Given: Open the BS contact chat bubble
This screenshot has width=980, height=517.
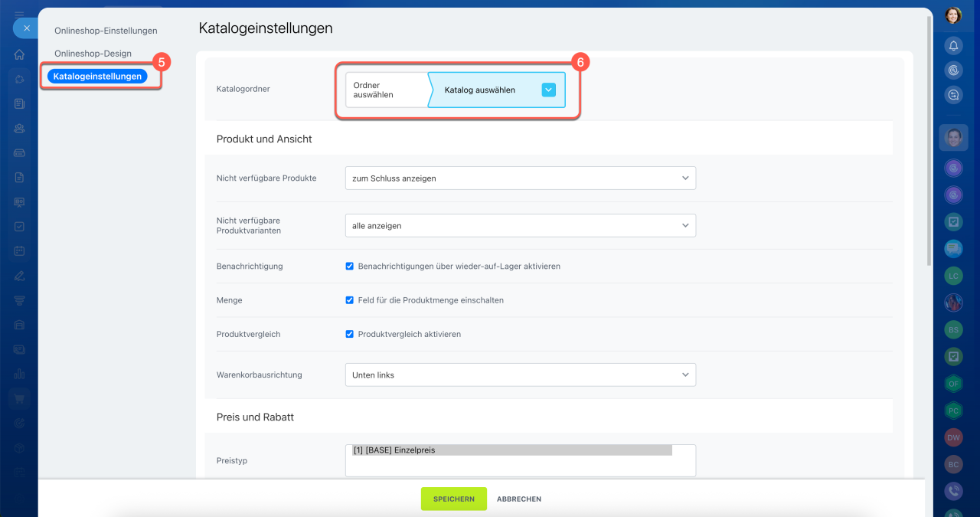Looking at the screenshot, I should [953, 330].
